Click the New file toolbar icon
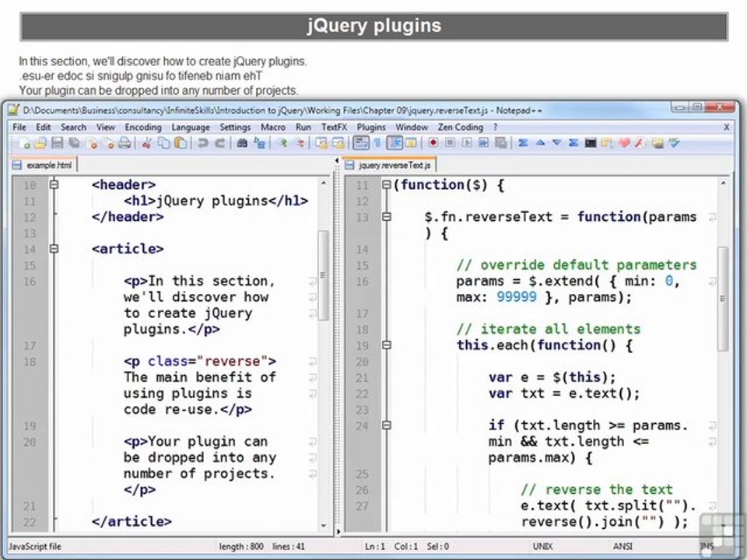Viewport: 747px width, 560px height. tap(24, 143)
